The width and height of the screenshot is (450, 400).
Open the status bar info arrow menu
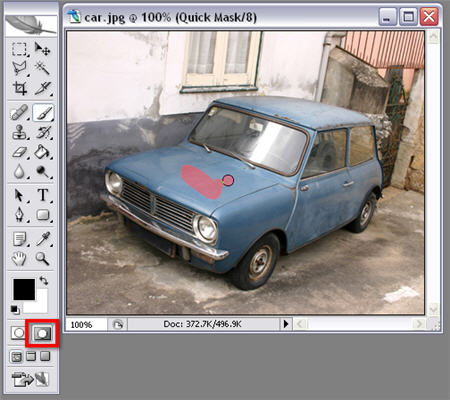[x=286, y=324]
